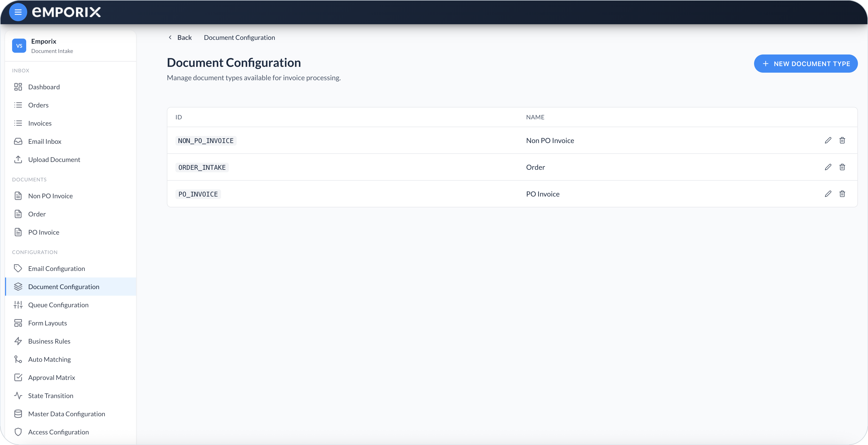The height and width of the screenshot is (445, 868).
Task: Click the ORDER_INTAKE ID badge
Action: 202,167
